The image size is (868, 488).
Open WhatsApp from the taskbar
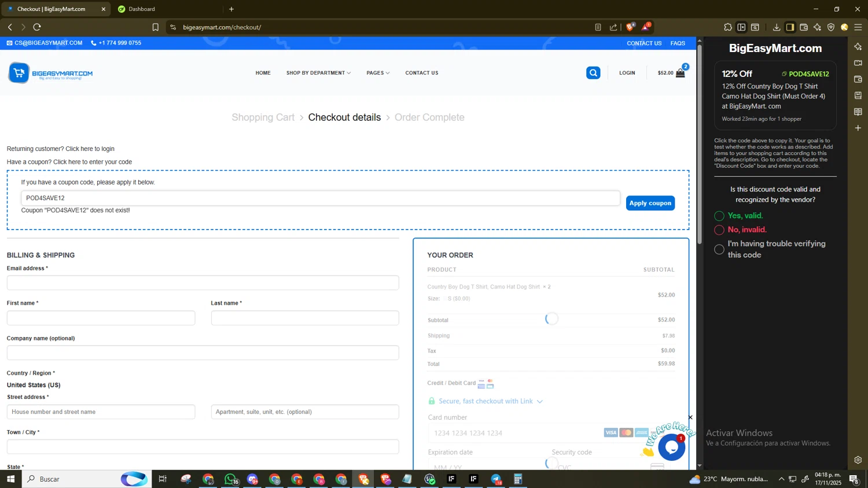click(x=230, y=479)
